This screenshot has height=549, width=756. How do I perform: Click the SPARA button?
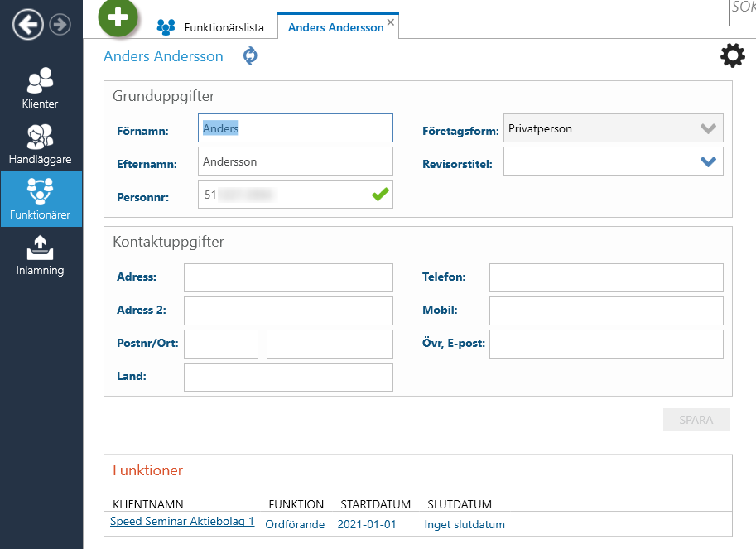pyautogui.click(x=696, y=420)
